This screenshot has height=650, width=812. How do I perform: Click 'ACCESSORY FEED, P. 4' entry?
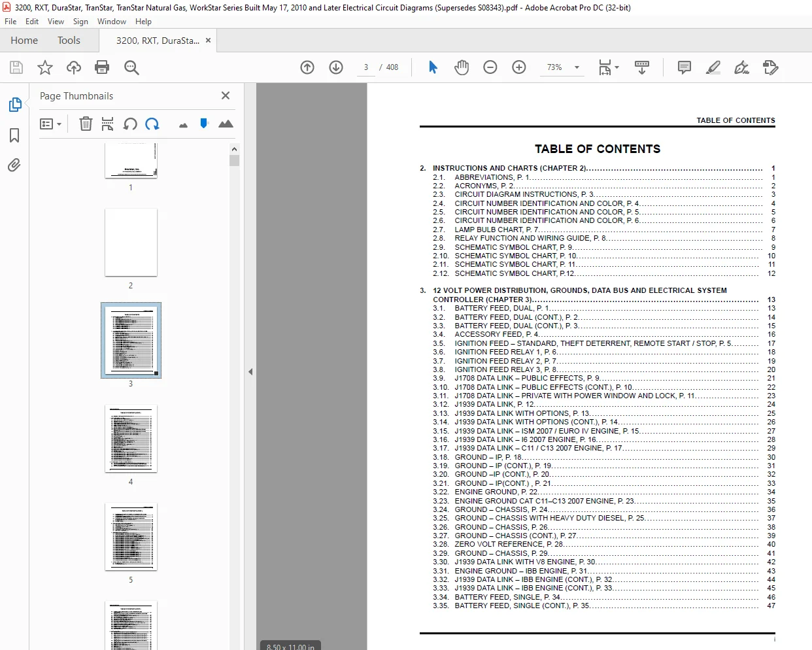click(x=497, y=334)
